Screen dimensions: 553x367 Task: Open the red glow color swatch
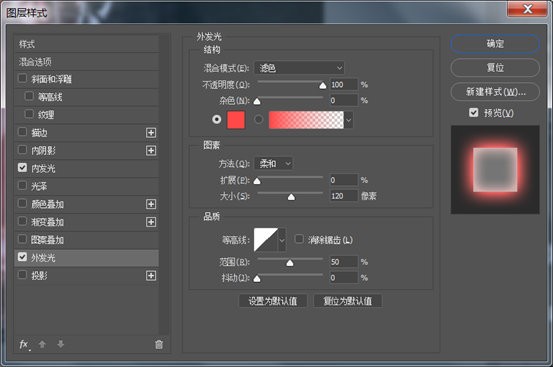tap(236, 120)
